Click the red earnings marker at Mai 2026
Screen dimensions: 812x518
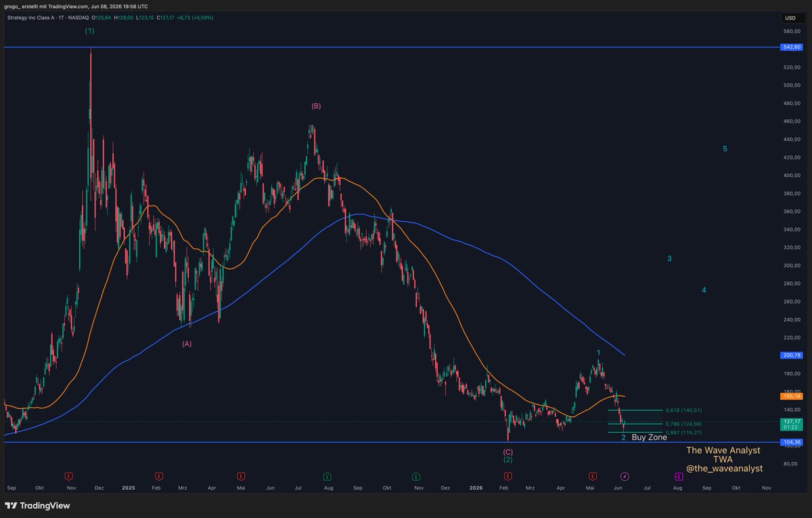[x=593, y=477]
